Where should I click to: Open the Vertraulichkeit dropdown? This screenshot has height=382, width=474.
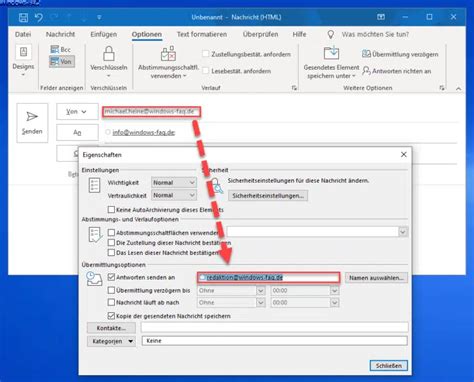174,195
